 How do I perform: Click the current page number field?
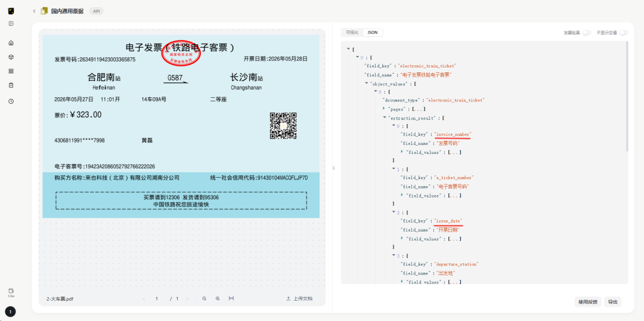156,299
